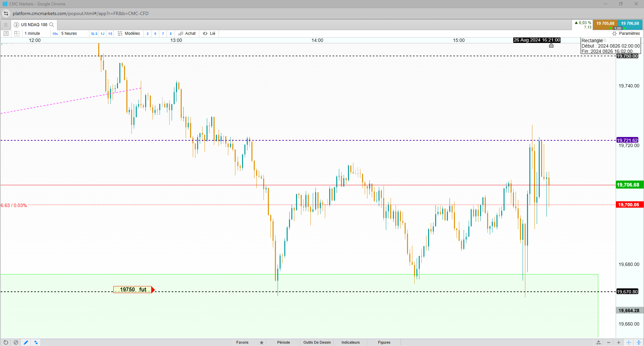This screenshot has width=644, height=346.
Task: Open the chart layout grid icon
Action: point(17,33)
